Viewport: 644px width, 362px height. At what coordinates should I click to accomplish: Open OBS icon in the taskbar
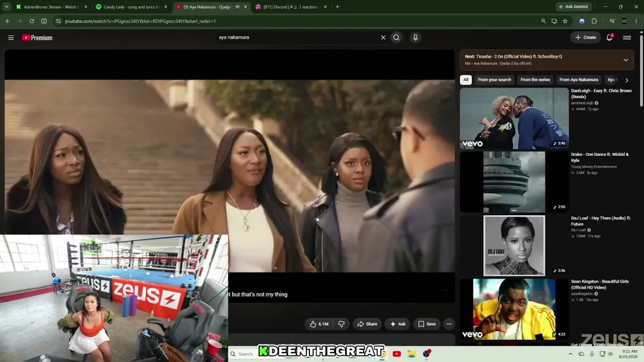[x=427, y=354]
